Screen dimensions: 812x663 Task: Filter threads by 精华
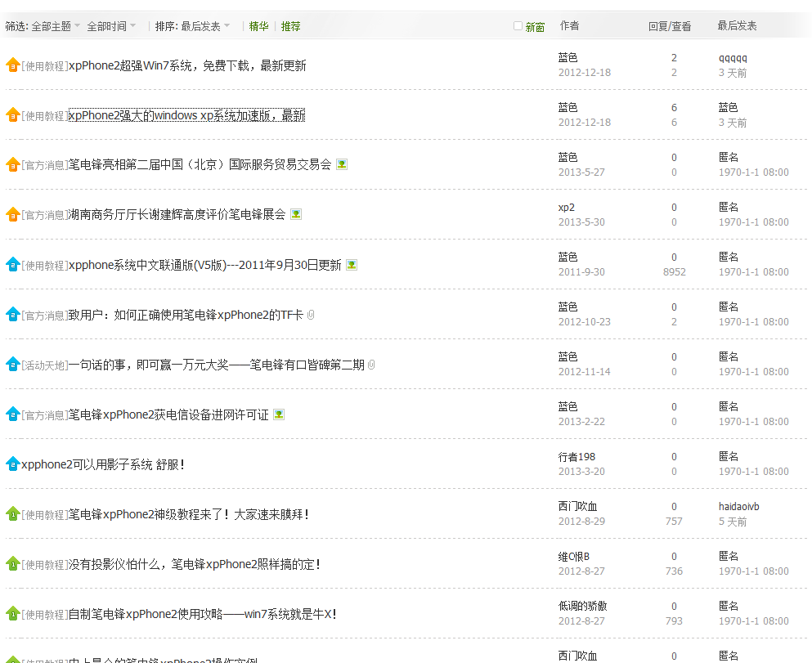[x=258, y=26]
